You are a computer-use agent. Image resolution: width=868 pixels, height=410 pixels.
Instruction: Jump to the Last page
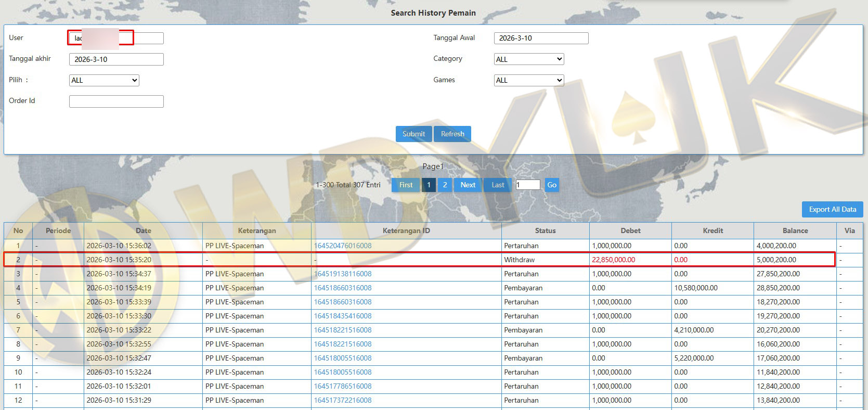pyautogui.click(x=498, y=185)
